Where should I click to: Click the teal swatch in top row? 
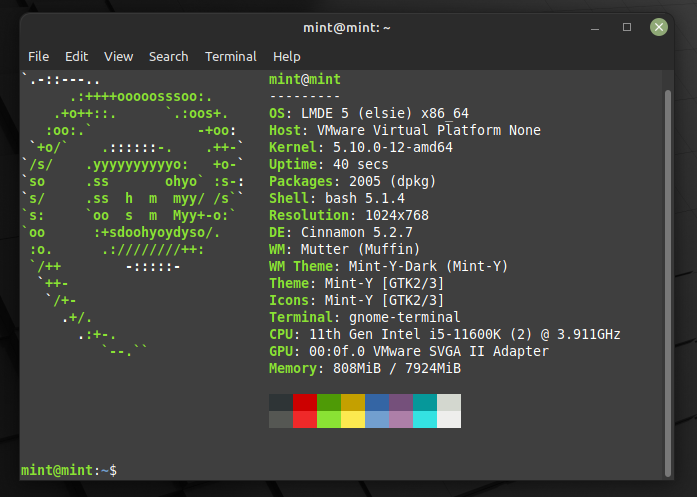click(425, 402)
